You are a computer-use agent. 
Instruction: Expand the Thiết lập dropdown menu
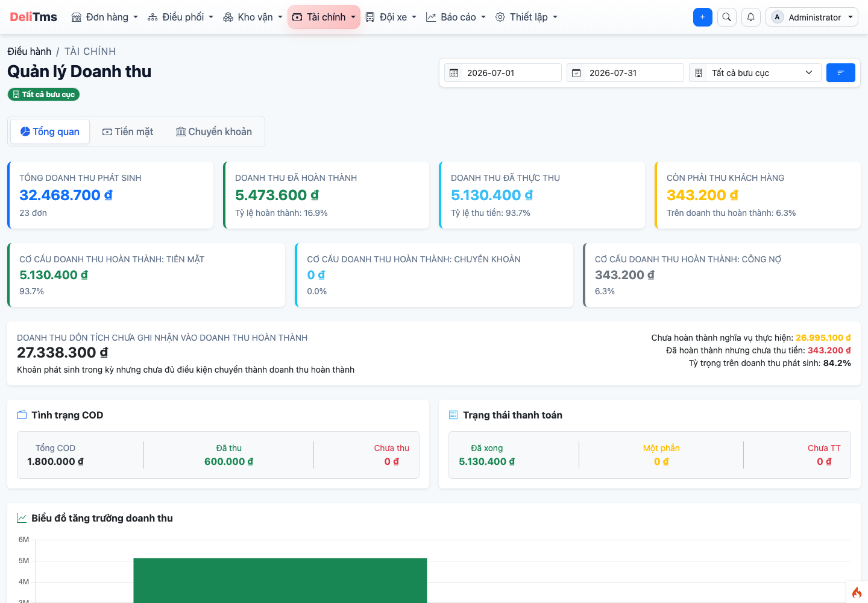527,17
